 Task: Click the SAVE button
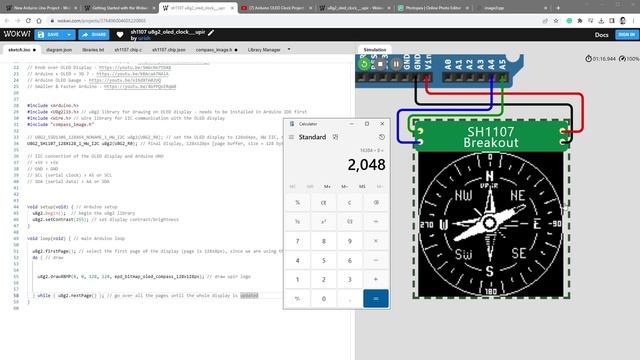49,35
